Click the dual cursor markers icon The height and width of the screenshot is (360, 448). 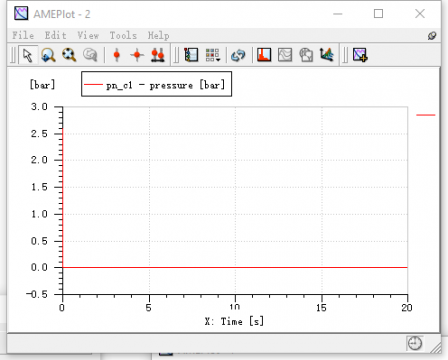coord(158,55)
